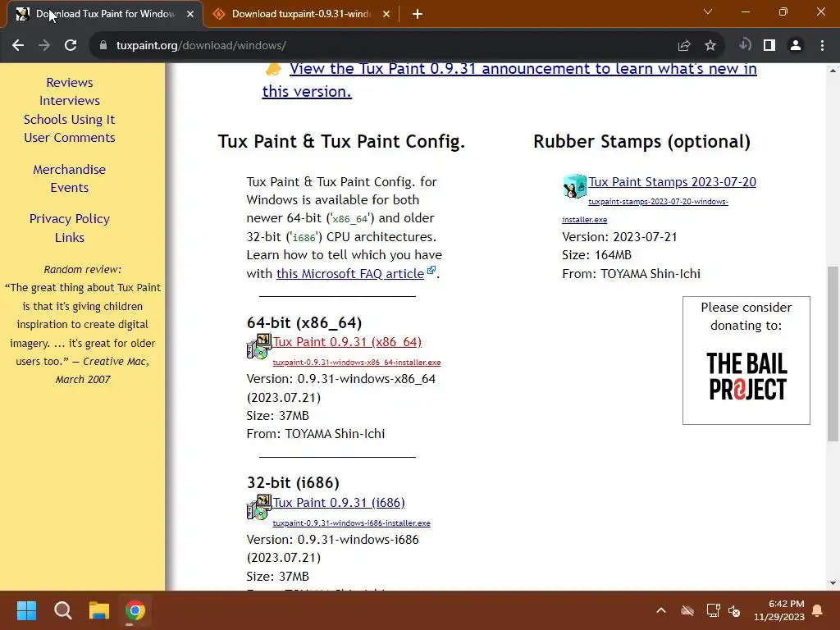The width and height of the screenshot is (840, 630).
Task: Open the taskbar clock showing 6:42 PM
Action: [x=779, y=610]
